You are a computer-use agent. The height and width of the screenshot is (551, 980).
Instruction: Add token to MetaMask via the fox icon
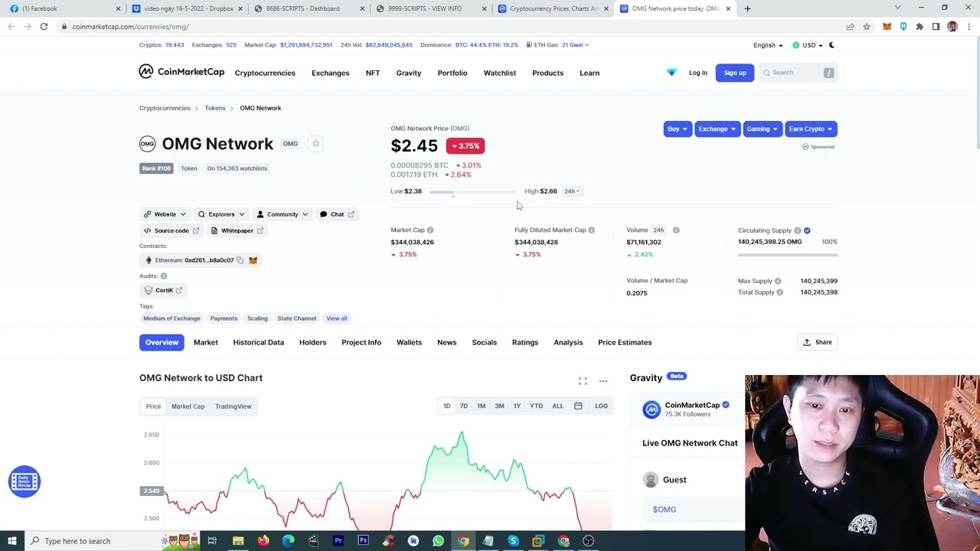click(253, 260)
